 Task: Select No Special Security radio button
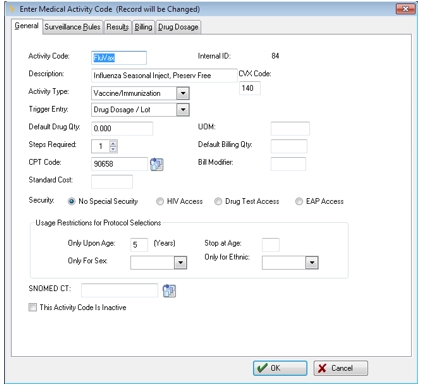click(x=71, y=201)
